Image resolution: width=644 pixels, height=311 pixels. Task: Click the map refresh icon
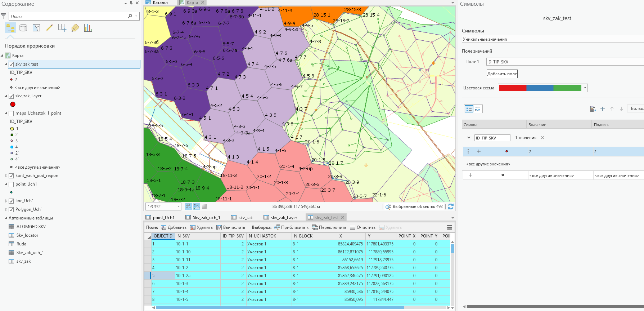pyautogui.click(x=450, y=206)
